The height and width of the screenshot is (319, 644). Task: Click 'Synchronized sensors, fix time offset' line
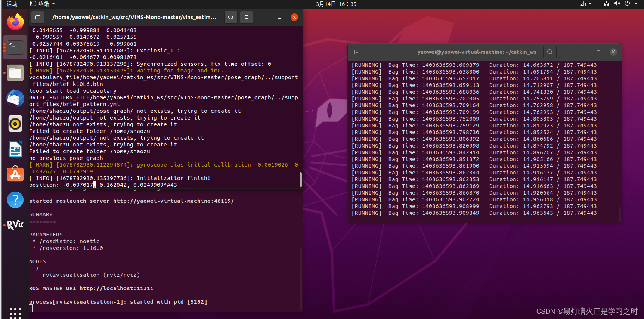(150, 64)
